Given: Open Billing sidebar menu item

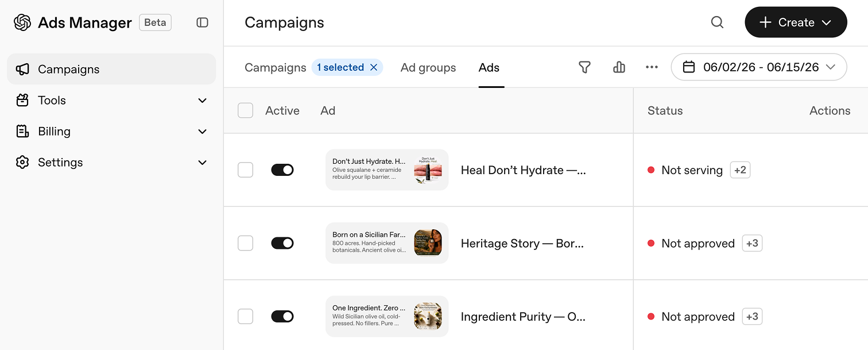Looking at the screenshot, I should 111,131.
